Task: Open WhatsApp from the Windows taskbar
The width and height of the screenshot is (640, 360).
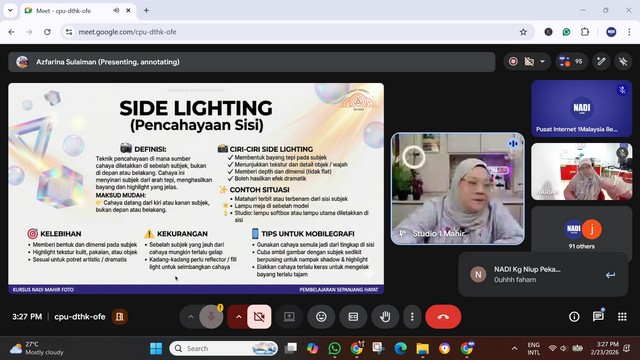Action: coord(334,348)
